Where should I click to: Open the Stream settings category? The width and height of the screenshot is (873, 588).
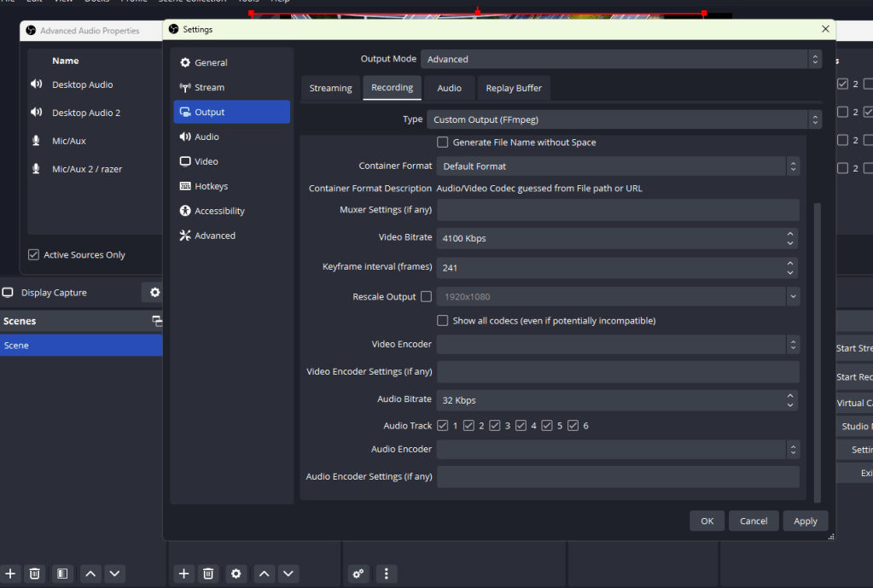tap(231, 87)
